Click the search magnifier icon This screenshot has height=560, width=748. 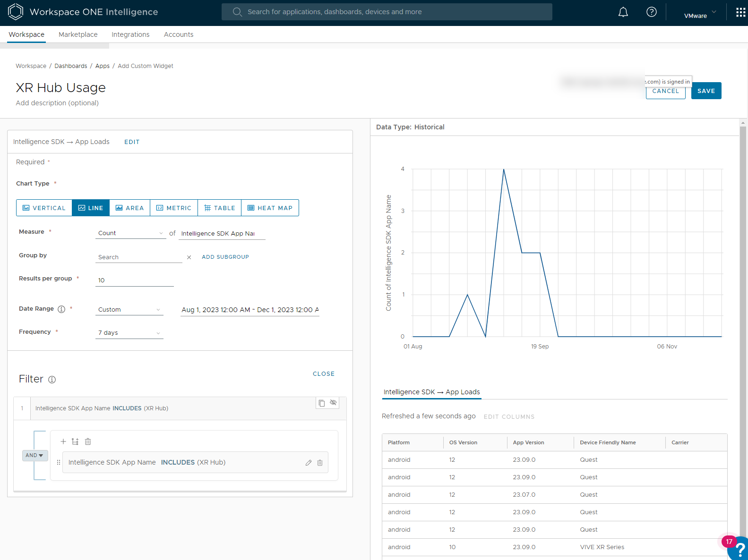pyautogui.click(x=237, y=12)
